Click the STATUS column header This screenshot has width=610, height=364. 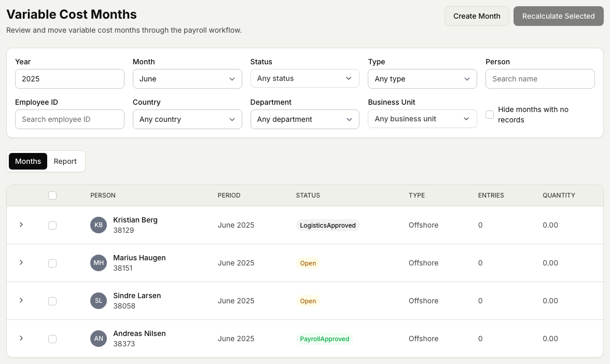point(308,195)
